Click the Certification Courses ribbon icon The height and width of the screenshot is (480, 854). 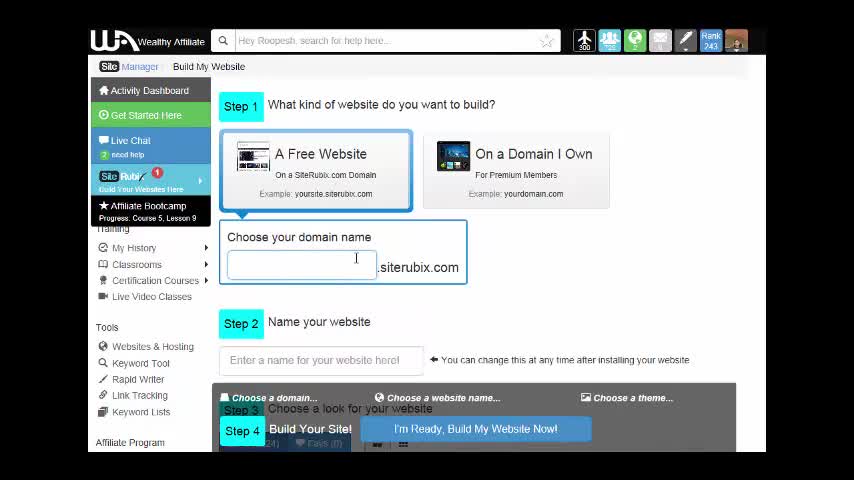[x=103, y=280]
